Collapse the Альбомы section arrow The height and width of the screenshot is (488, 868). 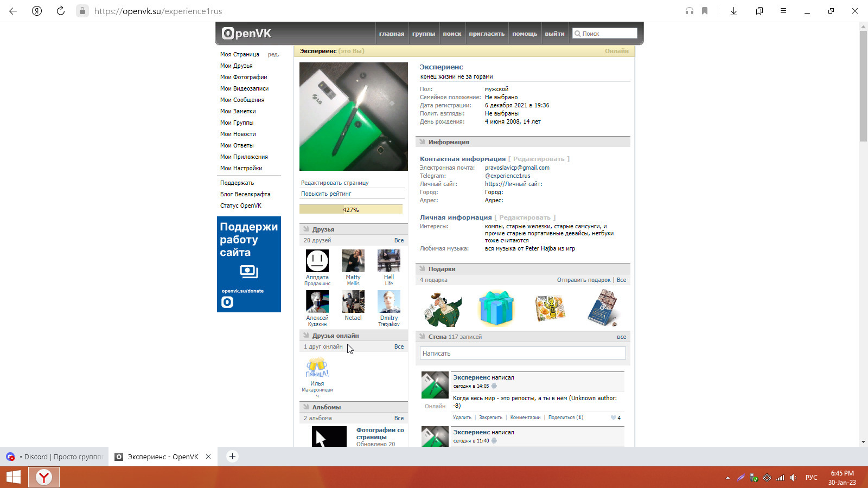pos(306,407)
